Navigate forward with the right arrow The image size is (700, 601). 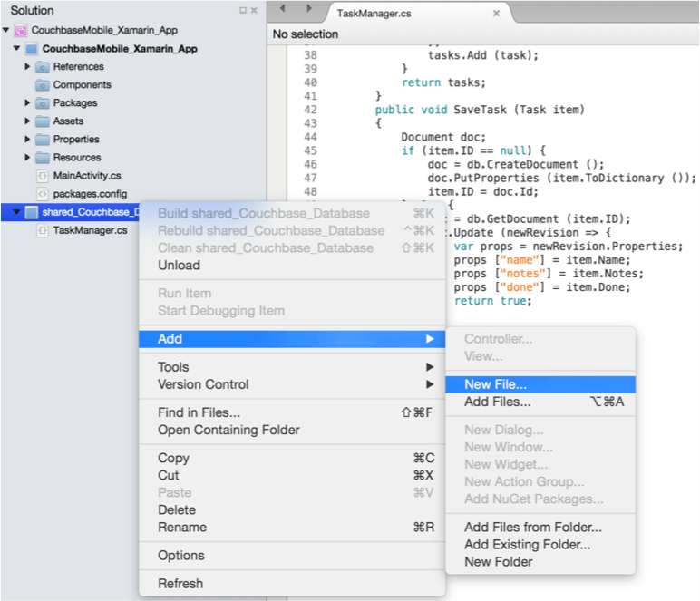click(308, 8)
